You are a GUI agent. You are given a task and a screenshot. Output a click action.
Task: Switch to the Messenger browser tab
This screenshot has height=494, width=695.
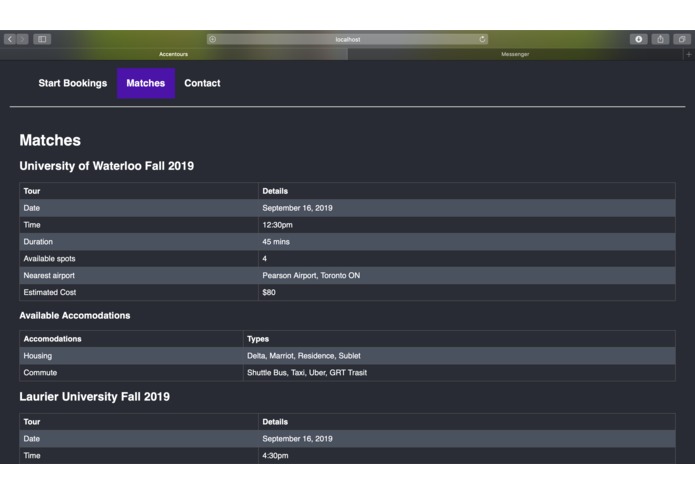point(515,54)
